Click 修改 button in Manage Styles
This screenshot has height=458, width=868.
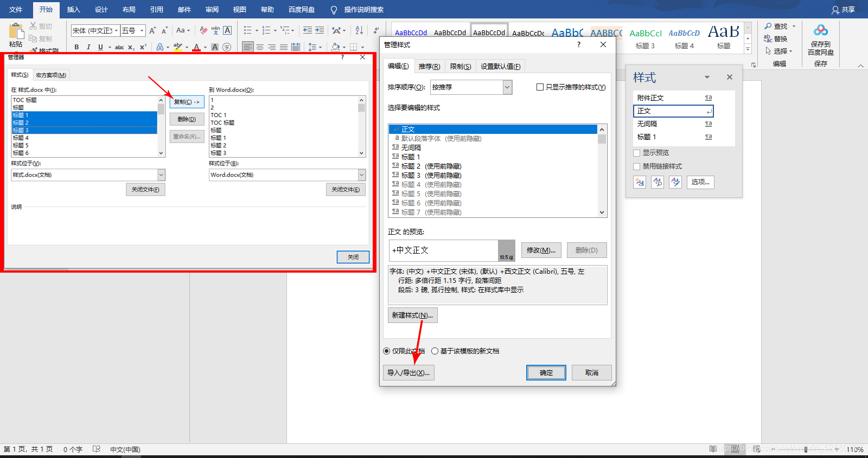pyautogui.click(x=541, y=250)
